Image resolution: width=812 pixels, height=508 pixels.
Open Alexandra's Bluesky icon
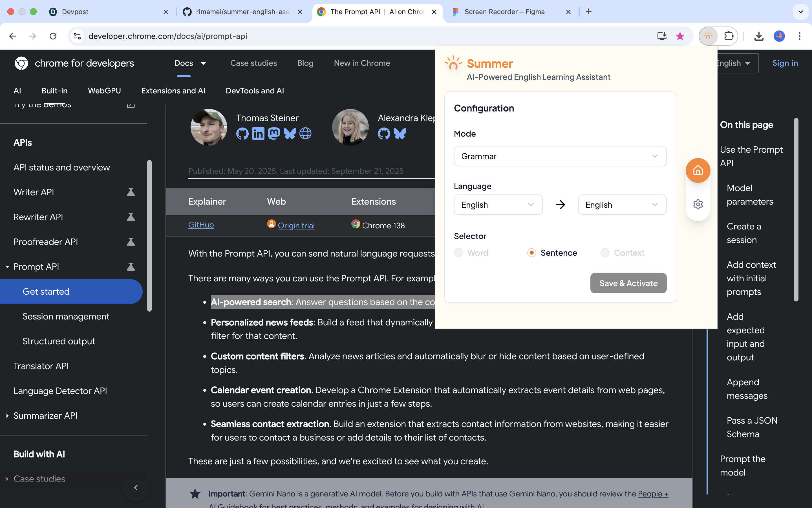[400, 134]
